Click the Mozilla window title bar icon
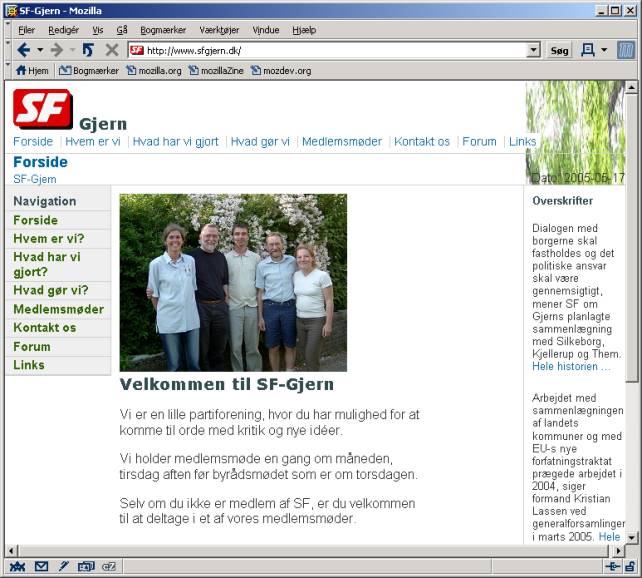The width and height of the screenshot is (642, 578). tap(11, 11)
